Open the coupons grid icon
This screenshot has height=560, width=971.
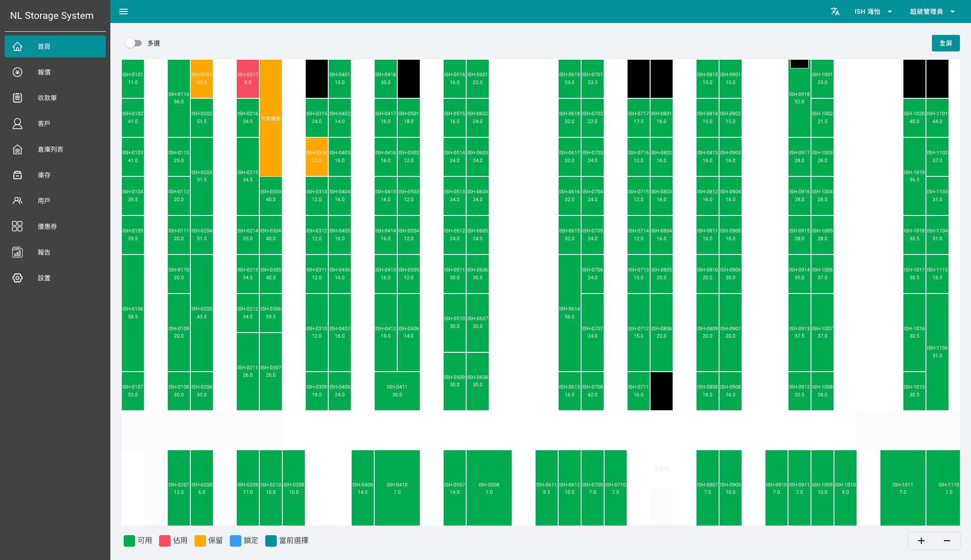click(x=17, y=226)
